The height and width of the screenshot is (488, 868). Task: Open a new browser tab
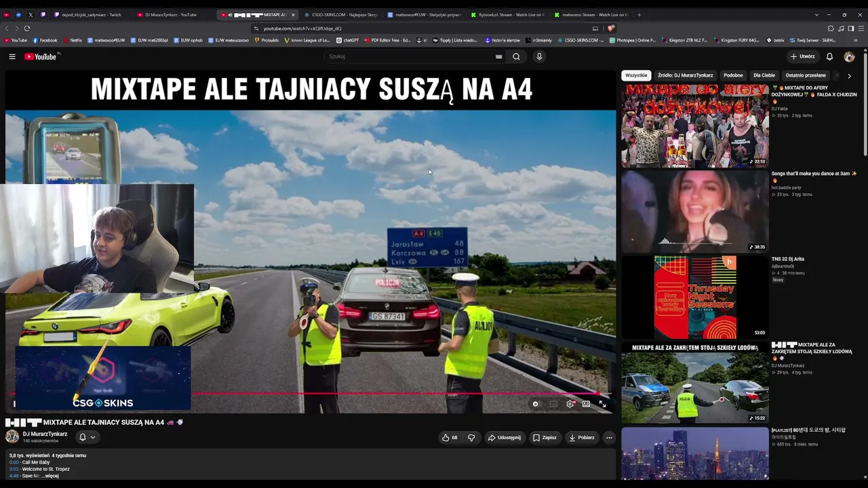click(639, 15)
